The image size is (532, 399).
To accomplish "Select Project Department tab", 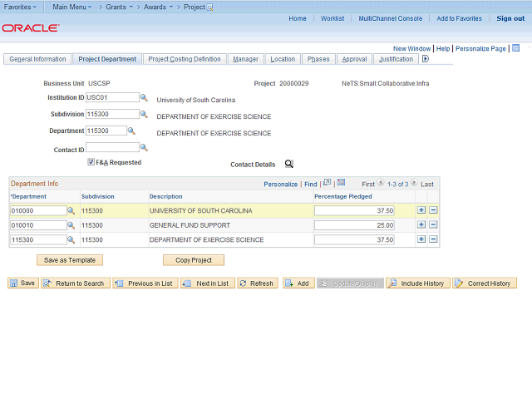I will (107, 59).
